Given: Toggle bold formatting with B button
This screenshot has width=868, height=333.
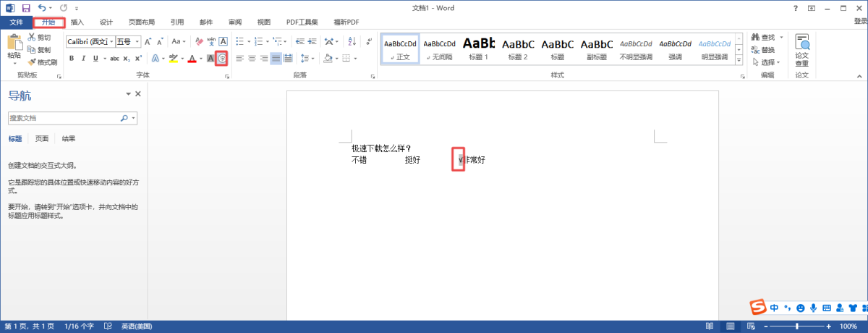Looking at the screenshot, I should pyautogui.click(x=72, y=59).
